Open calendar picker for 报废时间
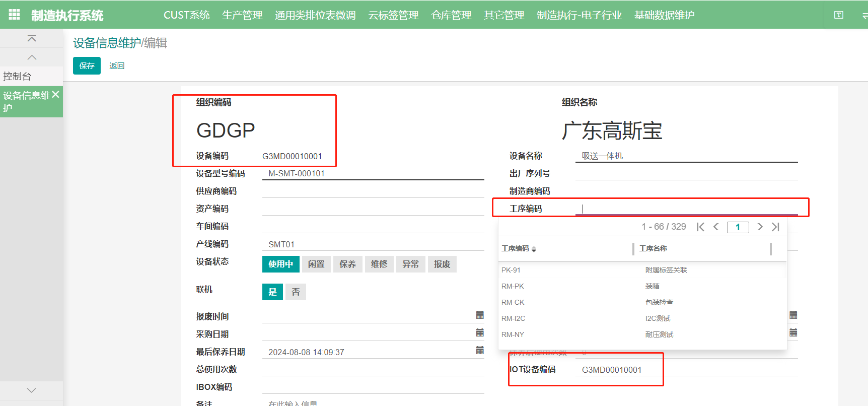The height and width of the screenshot is (406, 868). pos(480,315)
